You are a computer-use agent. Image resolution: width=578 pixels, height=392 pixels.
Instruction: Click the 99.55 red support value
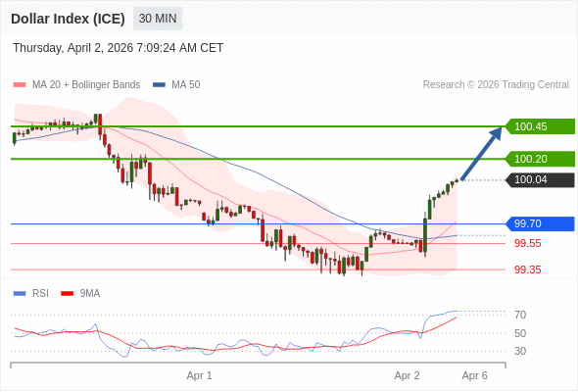coord(528,243)
